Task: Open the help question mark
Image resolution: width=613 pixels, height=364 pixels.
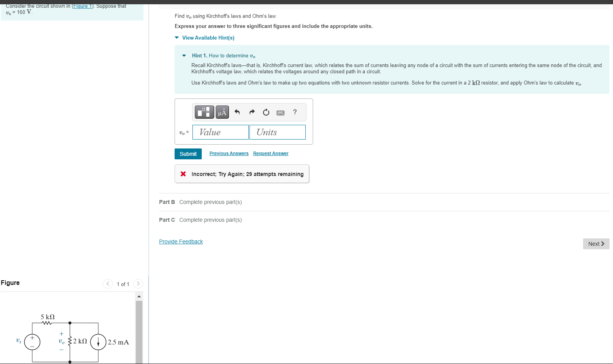Action: click(295, 112)
